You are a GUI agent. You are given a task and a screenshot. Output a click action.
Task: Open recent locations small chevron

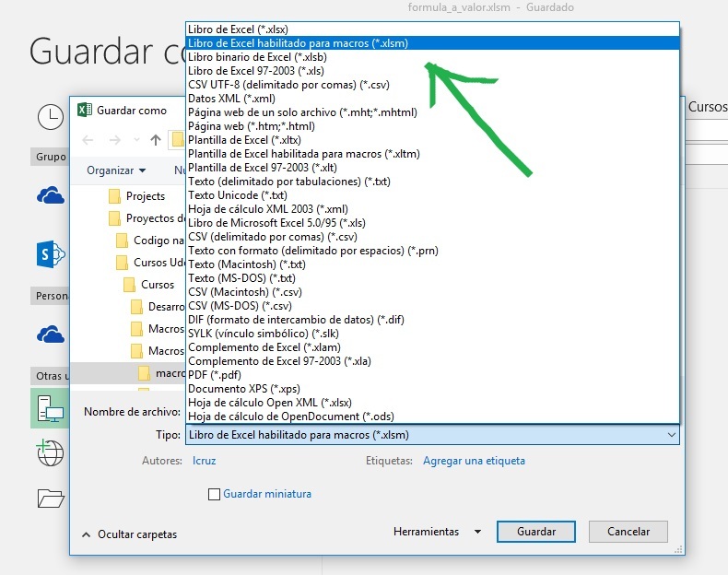point(136,140)
